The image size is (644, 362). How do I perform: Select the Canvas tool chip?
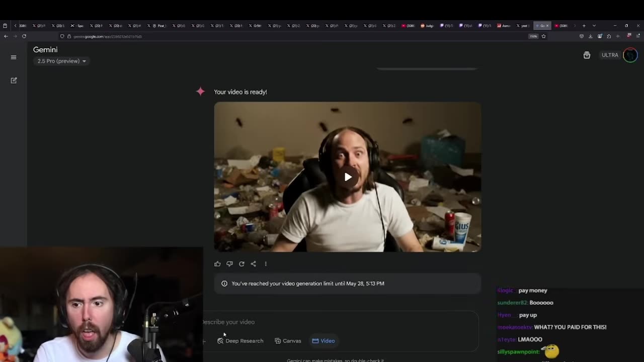tap(288, 341)
